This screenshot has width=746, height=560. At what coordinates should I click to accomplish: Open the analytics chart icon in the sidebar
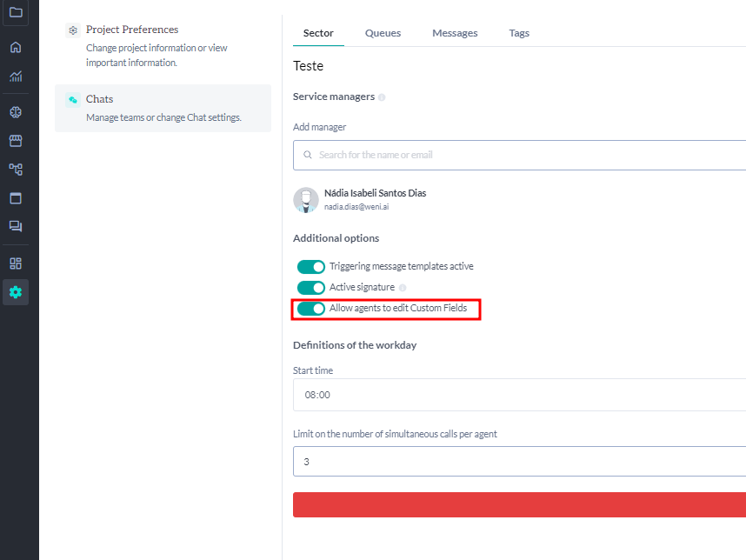point(15,77)
